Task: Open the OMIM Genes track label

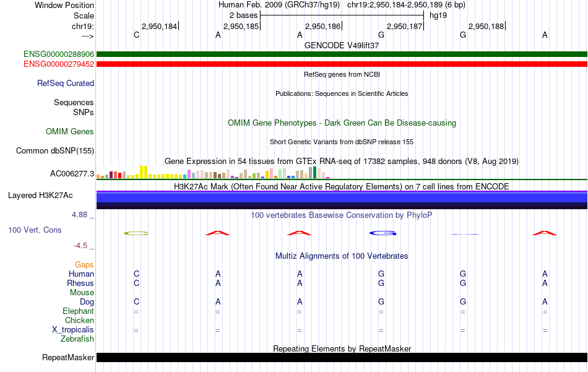Action: pos(70,131)
